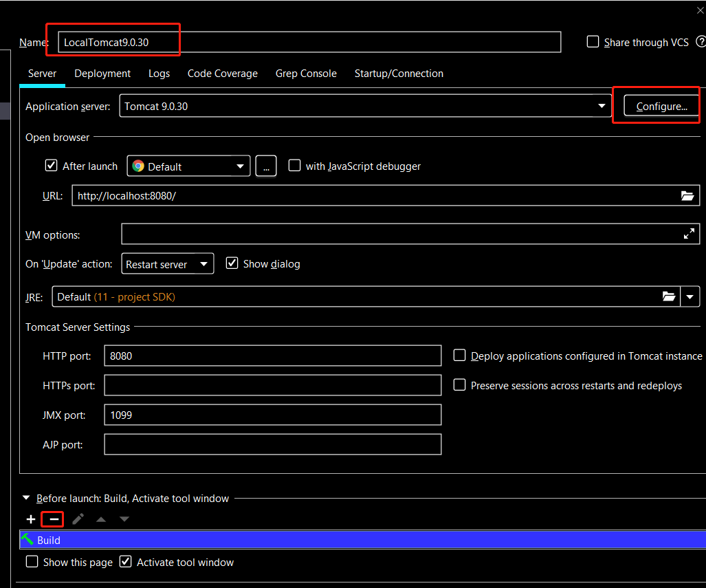Open the help question mark icon
706x588 pixels.
tap(701, 42)
